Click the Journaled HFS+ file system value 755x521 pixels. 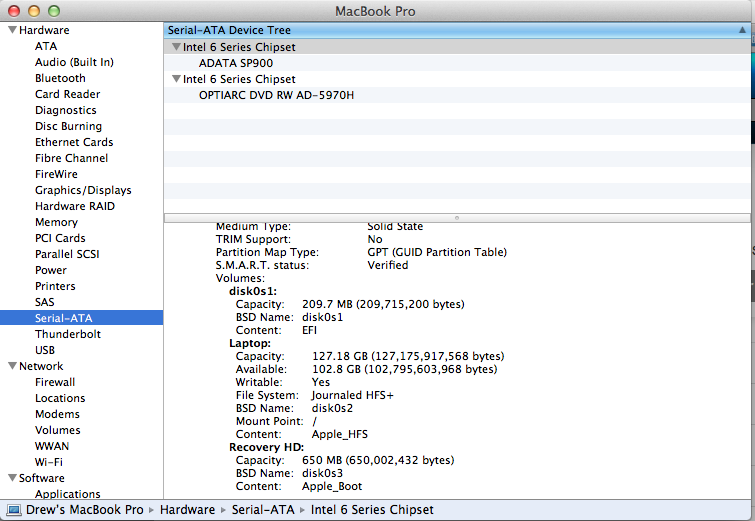[352, 395]
